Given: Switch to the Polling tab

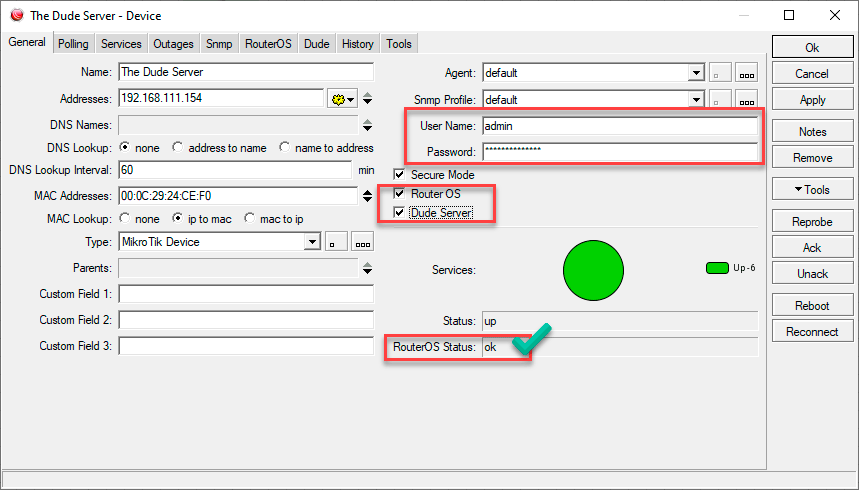Looking at the screenshot, I should point(73,44).
